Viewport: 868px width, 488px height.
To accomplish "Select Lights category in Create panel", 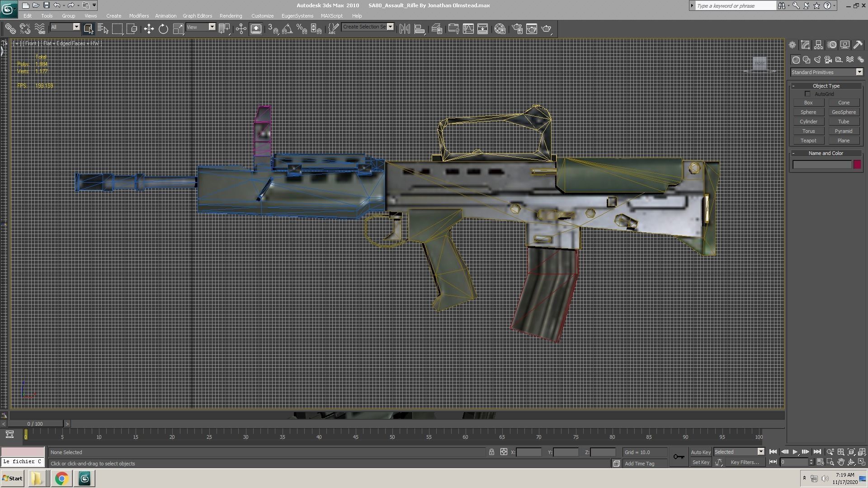I will pos(817,60).
